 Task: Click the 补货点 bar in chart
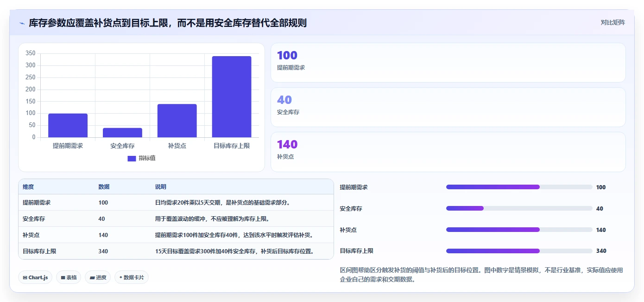click(x=177, y=121)
